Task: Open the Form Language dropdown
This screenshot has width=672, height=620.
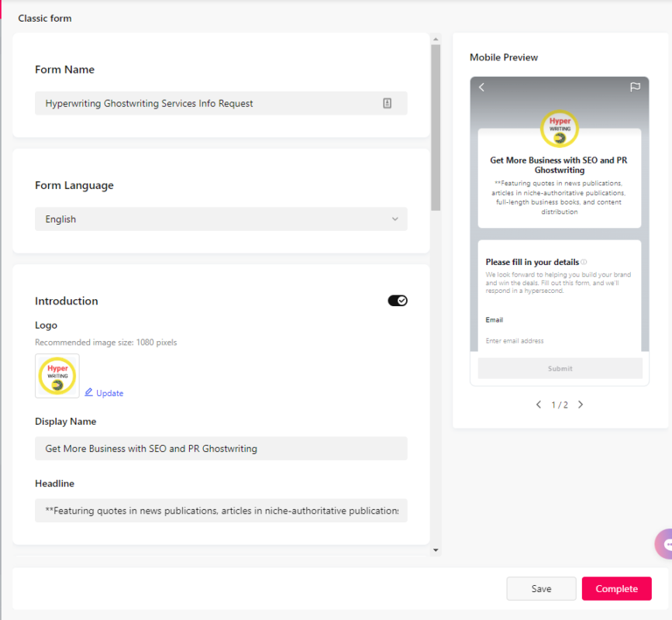Action: [x=221, y=219]
